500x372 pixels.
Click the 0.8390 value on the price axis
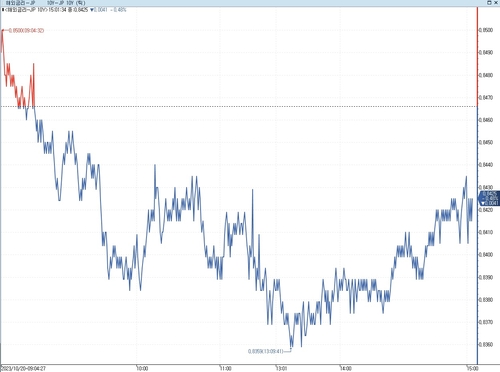486,277
